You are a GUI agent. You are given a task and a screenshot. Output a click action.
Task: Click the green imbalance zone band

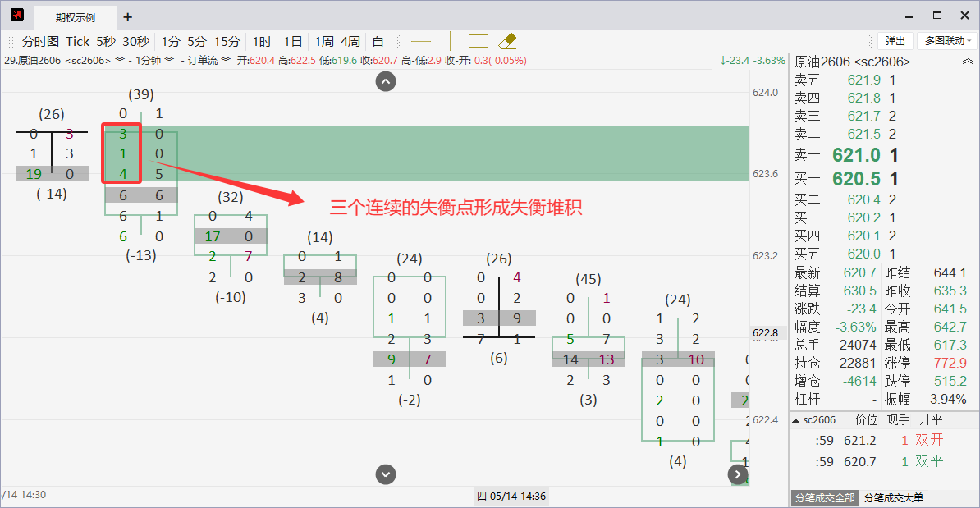point(462,153)
